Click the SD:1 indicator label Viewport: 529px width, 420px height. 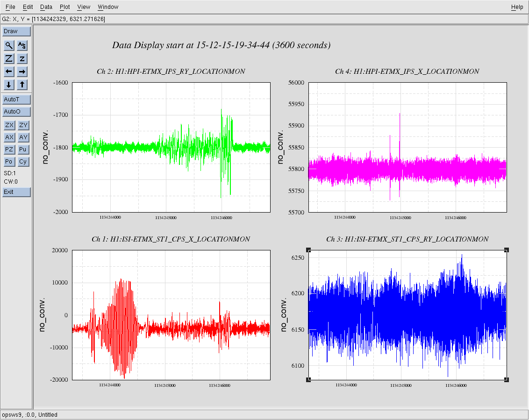point(10,173)
